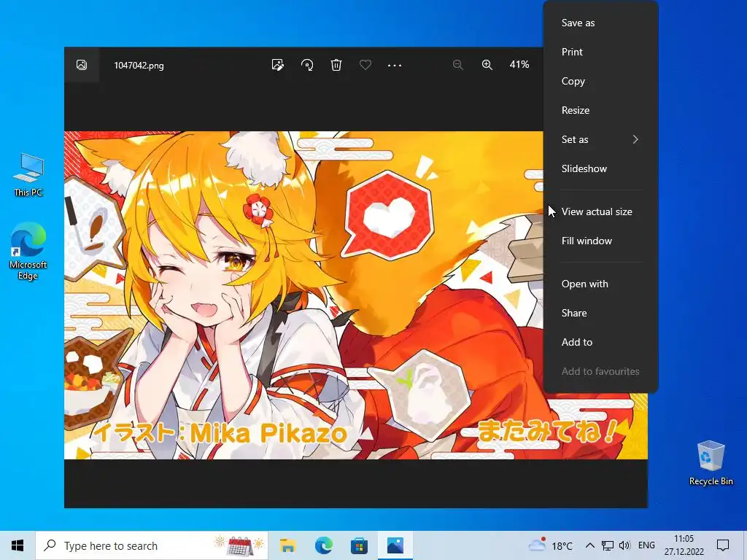This screenshot has height=560, width=747.
Task: Choose Fill window option
Action: point(601,241)
